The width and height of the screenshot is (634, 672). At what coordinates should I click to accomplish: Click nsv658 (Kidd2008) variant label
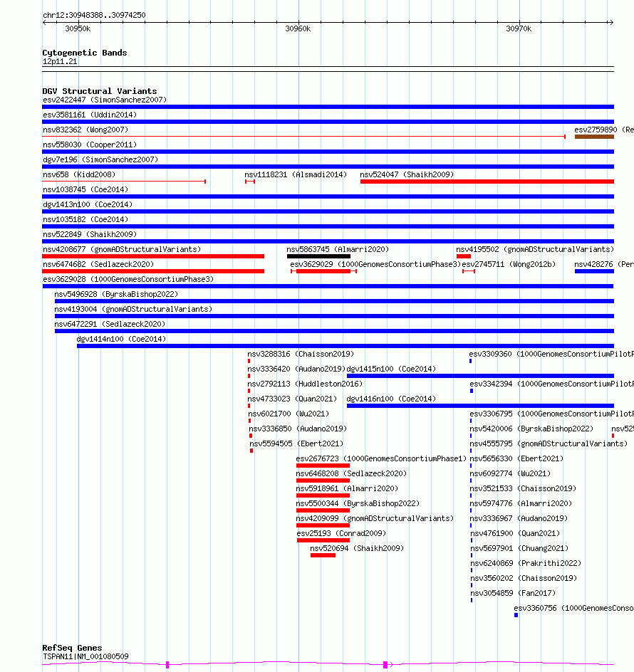click(x=79, y=175)
